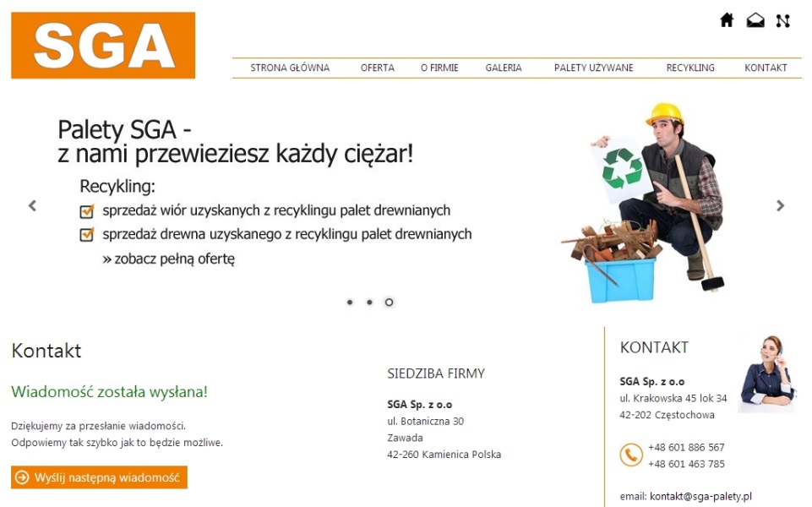Open the GALERIA menu item
The width and height of the screenshot is (812, 507).
(504, 68)
